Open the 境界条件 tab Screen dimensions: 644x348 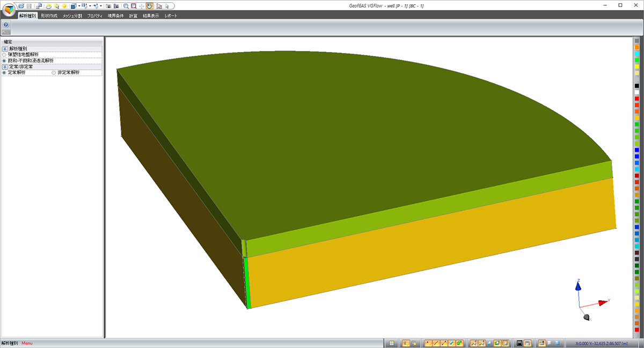pyautogui.click(x=115, y=16)
